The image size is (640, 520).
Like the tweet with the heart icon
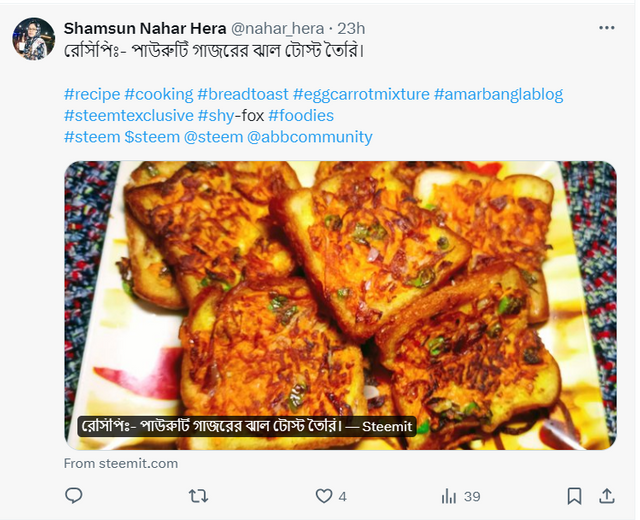tap(324, 496)
